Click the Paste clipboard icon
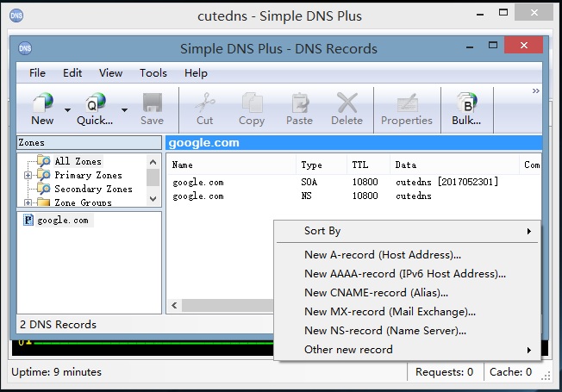Viewport: 562px width, 392px height. [300, 103]
